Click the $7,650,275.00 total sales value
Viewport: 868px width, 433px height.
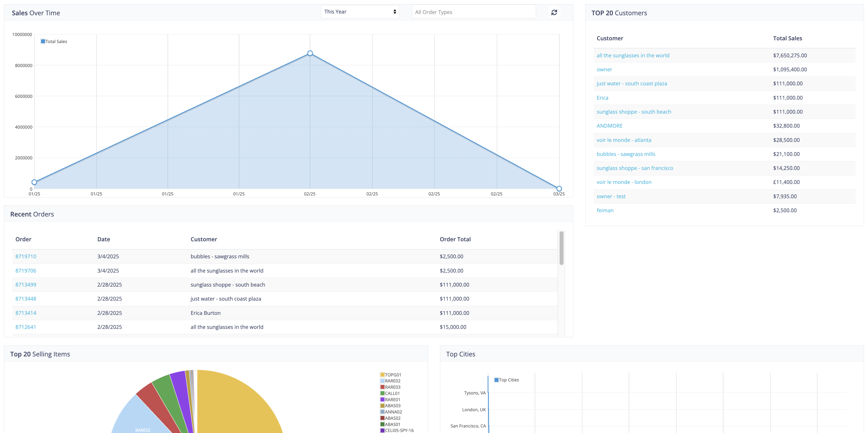[790, 55]
